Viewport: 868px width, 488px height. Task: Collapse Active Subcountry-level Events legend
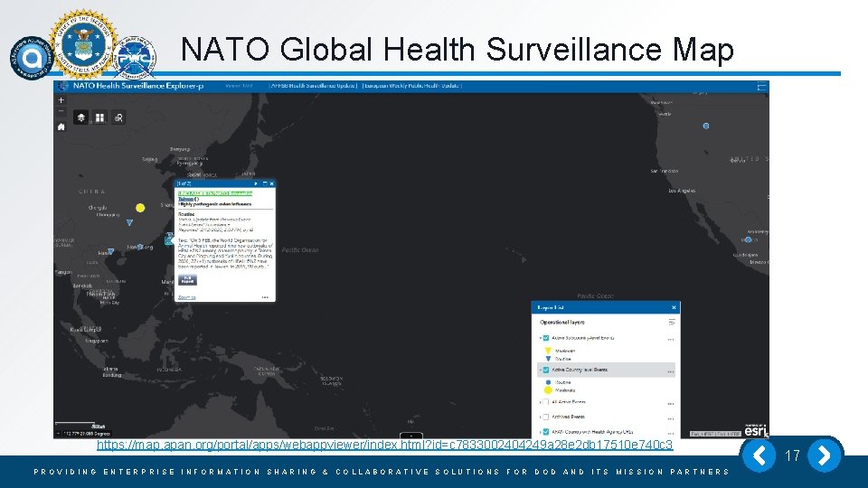click(x=541, y=338)
